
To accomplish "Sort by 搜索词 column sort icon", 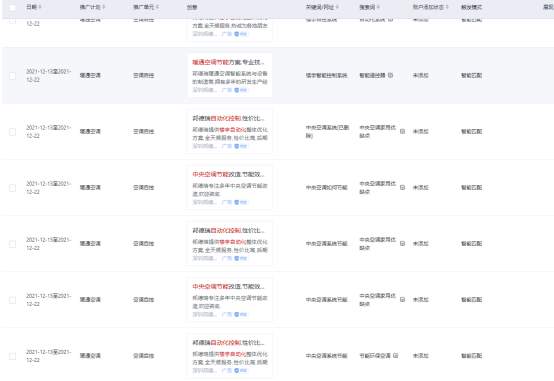I will [x=378, y=7].
